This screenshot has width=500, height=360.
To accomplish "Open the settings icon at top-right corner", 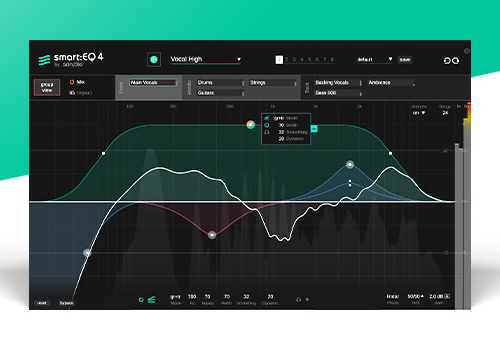I will point(467,51).
